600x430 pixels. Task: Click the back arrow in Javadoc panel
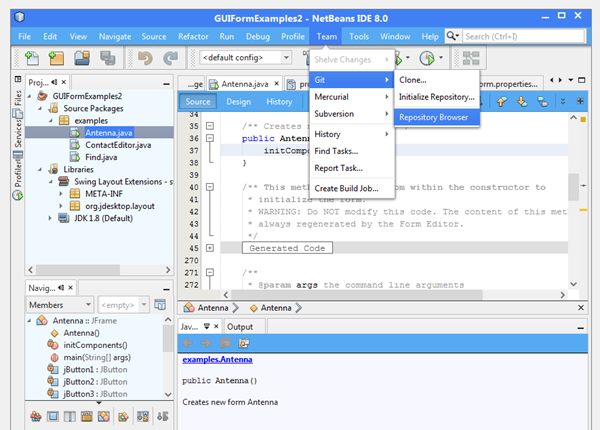coord(189,343)
